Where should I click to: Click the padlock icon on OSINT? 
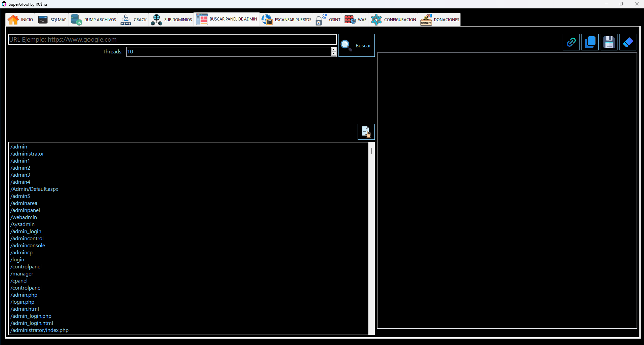[x=321, y=20]
